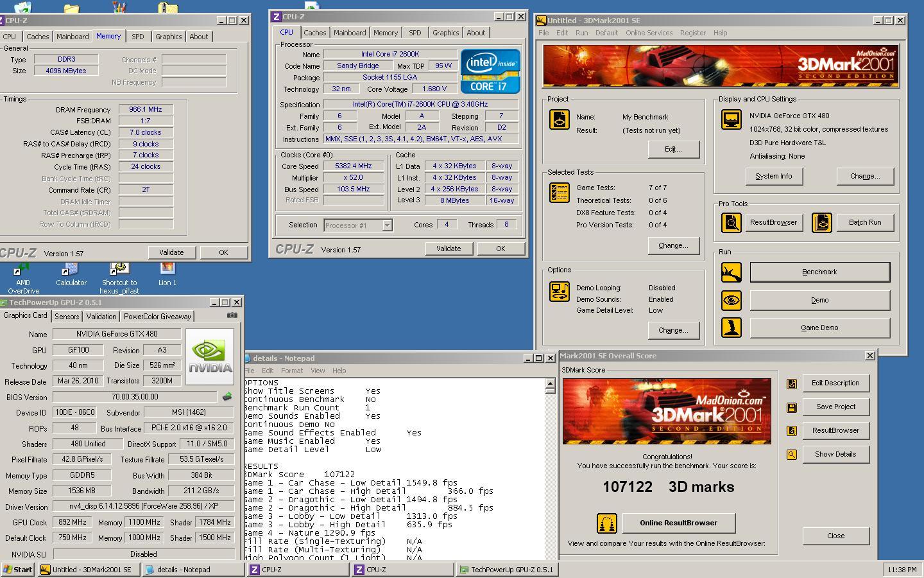Click the Save Project floppy icon
The width and height of the screenshot is (924, 578).
pyautogui.click(x=792, y=407)
